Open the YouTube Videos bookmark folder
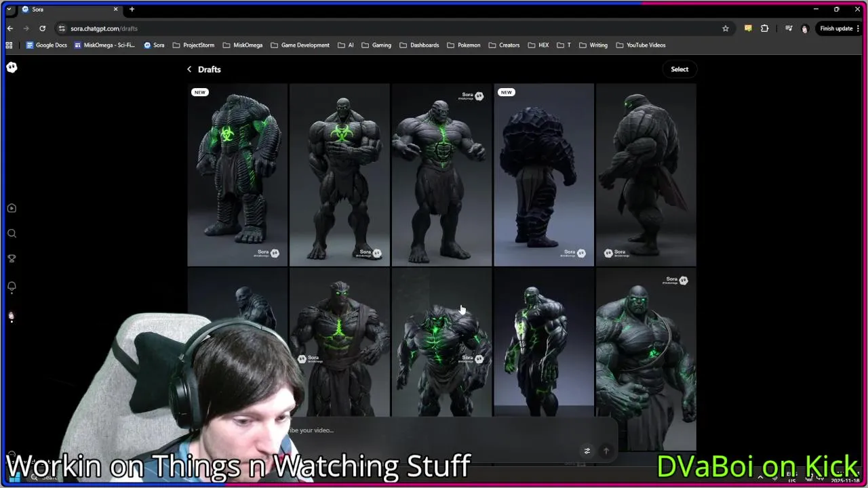 tap(640, 45)
